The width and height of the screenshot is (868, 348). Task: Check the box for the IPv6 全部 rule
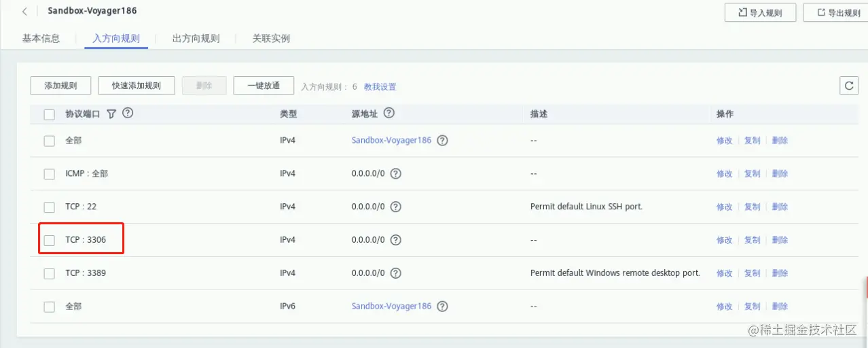click(x=49, y=307)
